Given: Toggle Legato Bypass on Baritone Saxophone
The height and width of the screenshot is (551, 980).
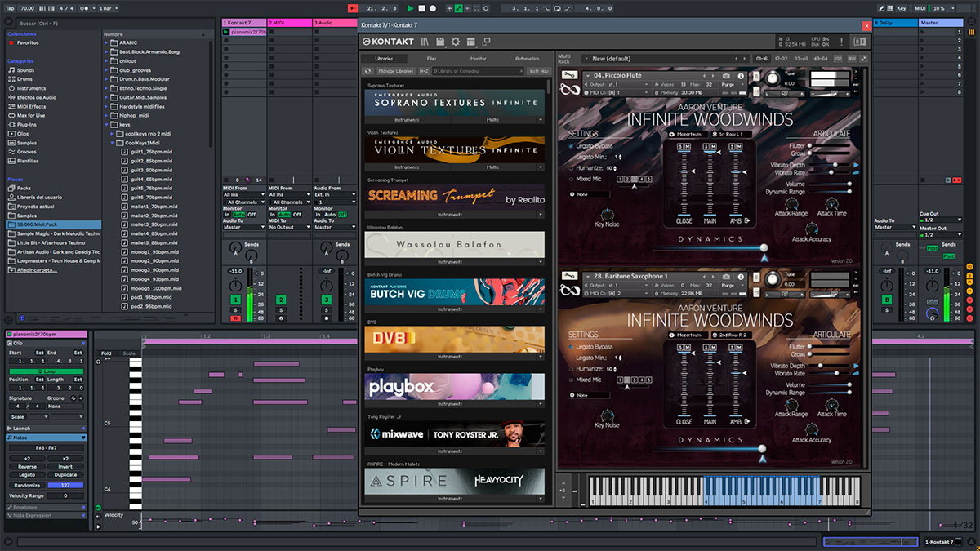Looking at the screenshot, I should pos(572,347).
